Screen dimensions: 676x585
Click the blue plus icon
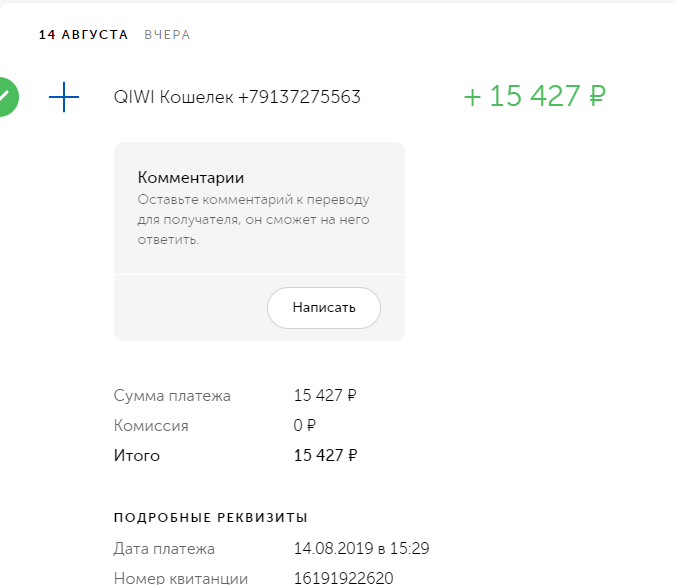(x=64, y=97)
